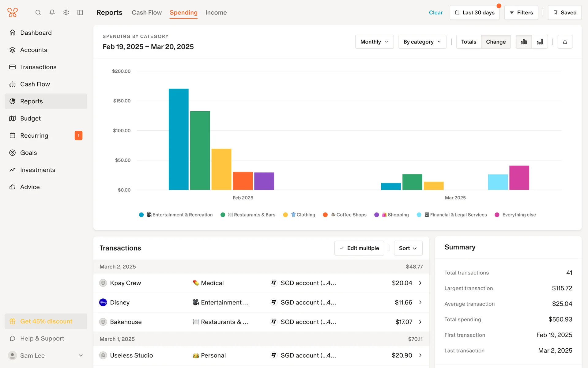Toggle chart view to Totals
Viewport: 588px width, 368px height.
tap(469, 42)
